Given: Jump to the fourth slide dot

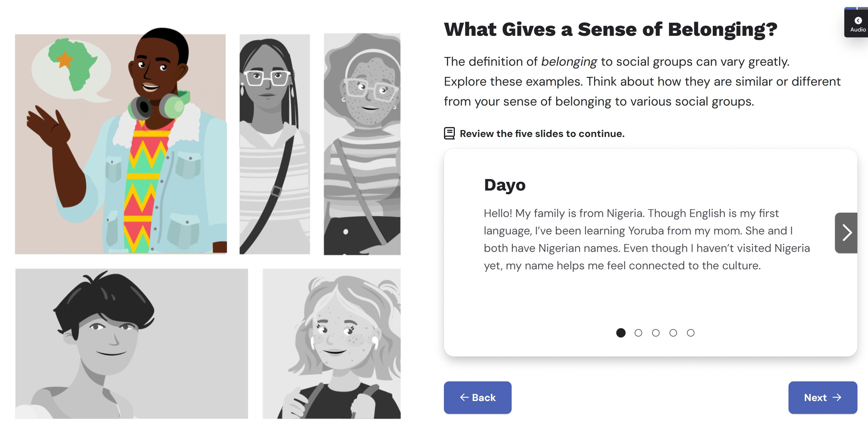Looking at the screenshot, I should click(673, 333).
